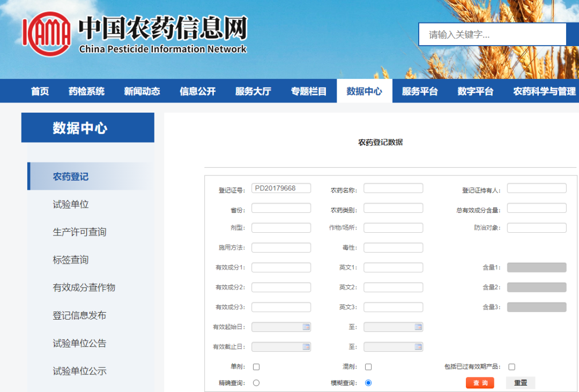Image resolution: width=579 pixels, height=392 pixels.
Task: Open the 至 calendar picker beside 有效起始日
Action: coord(418,327)
